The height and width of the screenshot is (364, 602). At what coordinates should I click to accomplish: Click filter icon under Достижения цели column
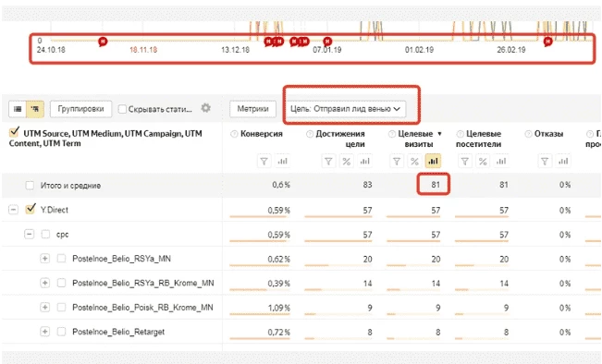pyautogui.click(x=328, y=161)
